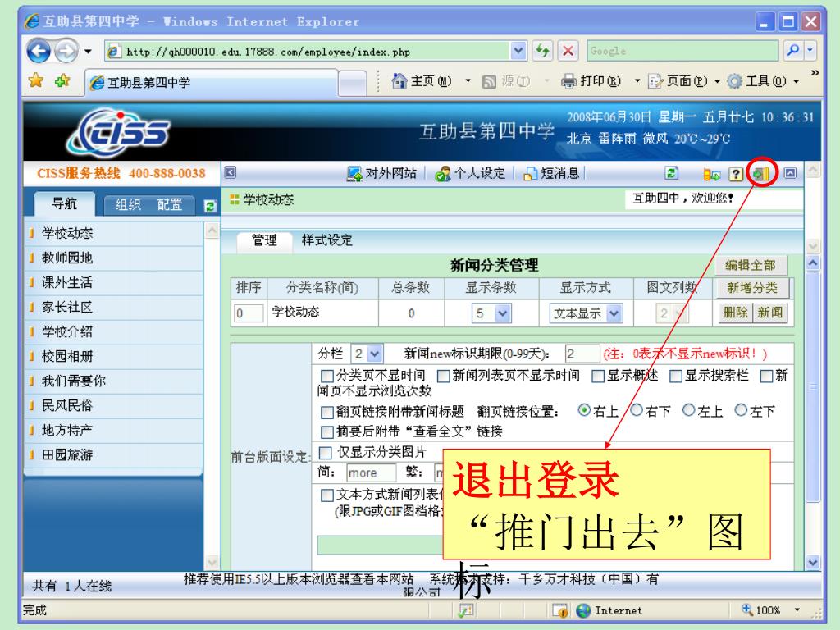Collapse the left panel with the arrow icon
The height and width of the screenshot is (630, 840).
tap(231, 172)
